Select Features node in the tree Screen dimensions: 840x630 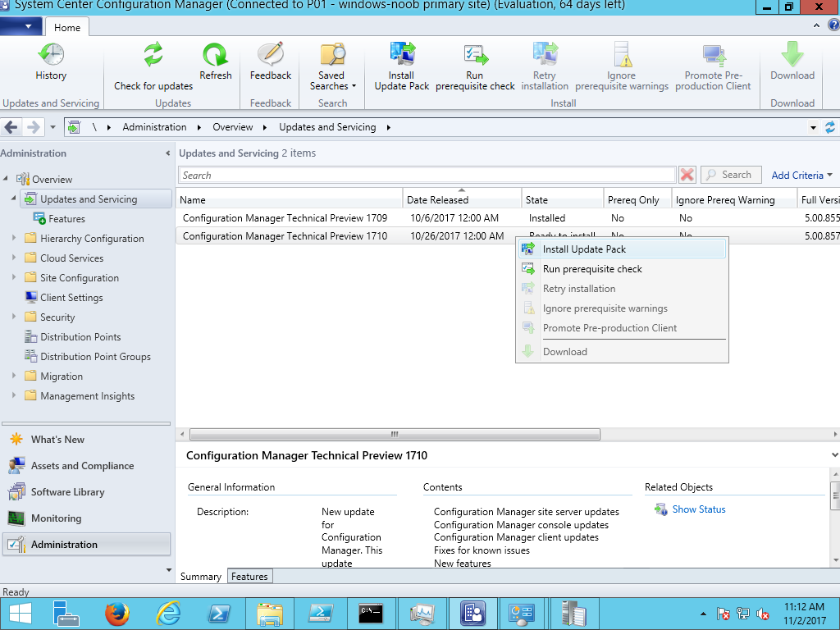click(66, 218)
